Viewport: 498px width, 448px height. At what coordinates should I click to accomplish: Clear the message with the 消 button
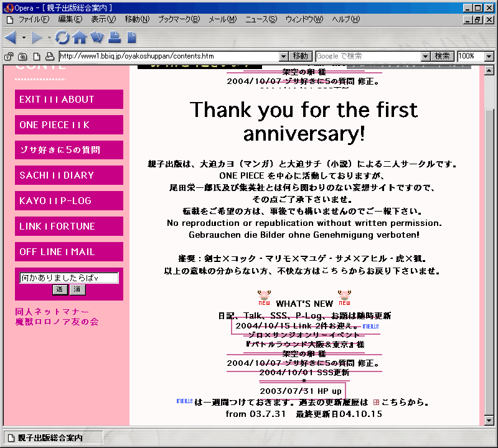(77, 289)
